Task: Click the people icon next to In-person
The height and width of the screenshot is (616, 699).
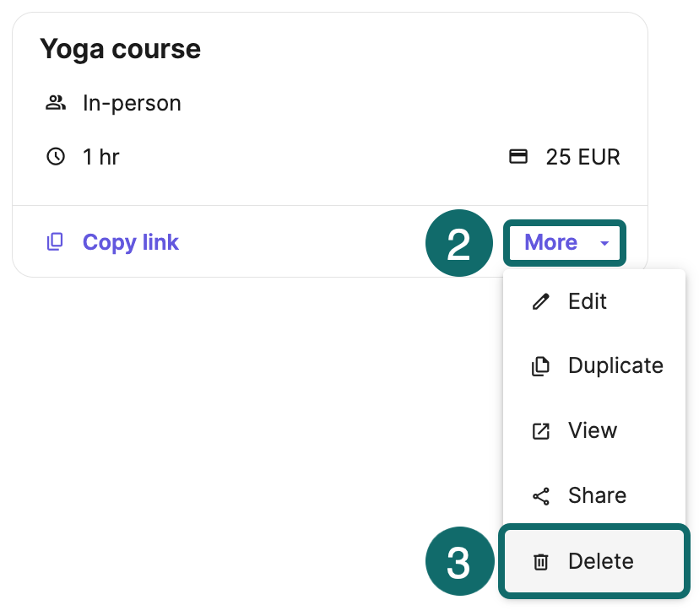Action: pyautogui.click(x=56, y=104)
